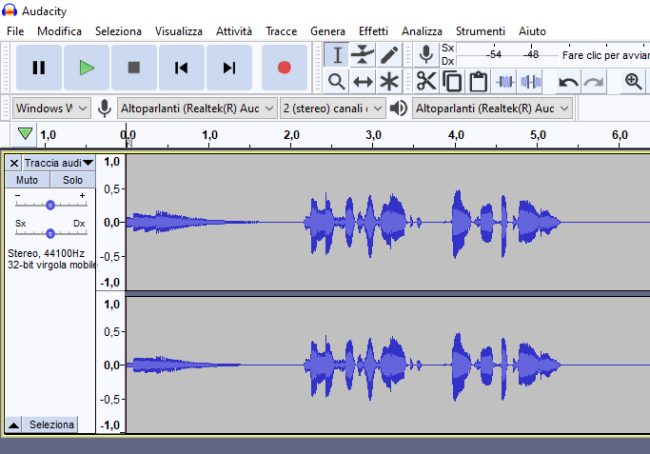This screenshot has height=454, width=650.
Task: Open the Traccia audio track menu
Action: 58,162
